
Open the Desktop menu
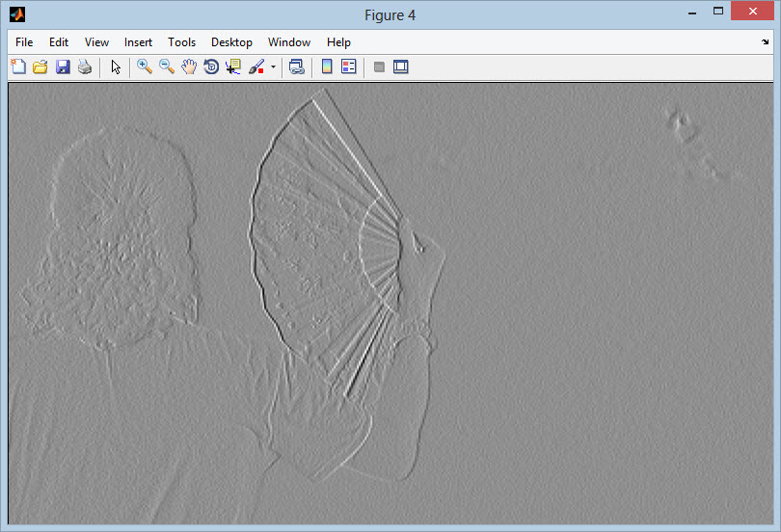point(231,42)
